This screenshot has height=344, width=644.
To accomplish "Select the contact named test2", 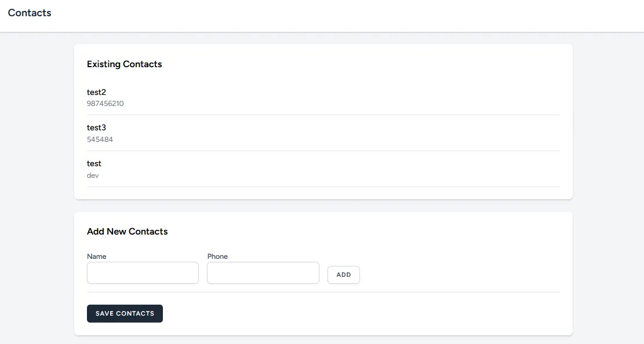I will [96, 92].
